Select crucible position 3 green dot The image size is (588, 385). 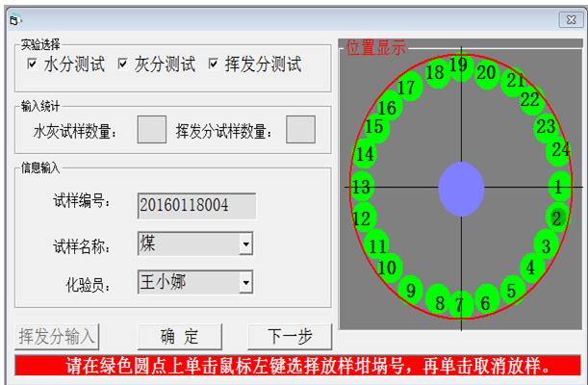pos(546,246)
